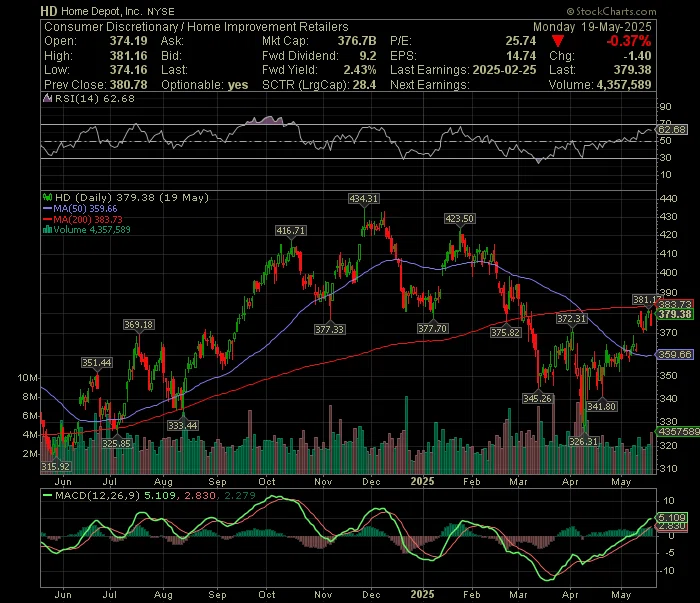The width and height of the screenshot is (700, 603).
Task: Click the 62.68 tag on RSI right axis
Action: [x=672, y=129]
